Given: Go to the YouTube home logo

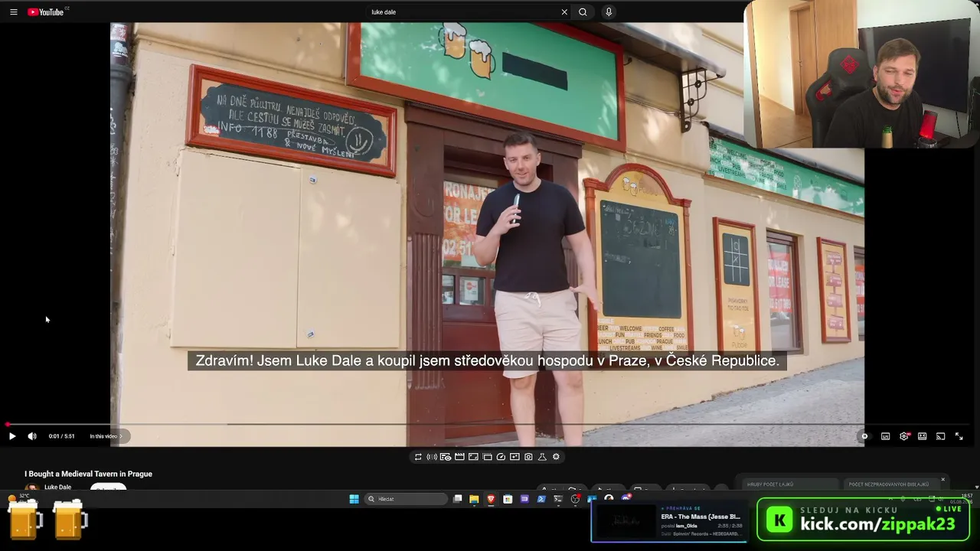Looking at the screenshot, I should pyautogui.click(x=46, y=12).
